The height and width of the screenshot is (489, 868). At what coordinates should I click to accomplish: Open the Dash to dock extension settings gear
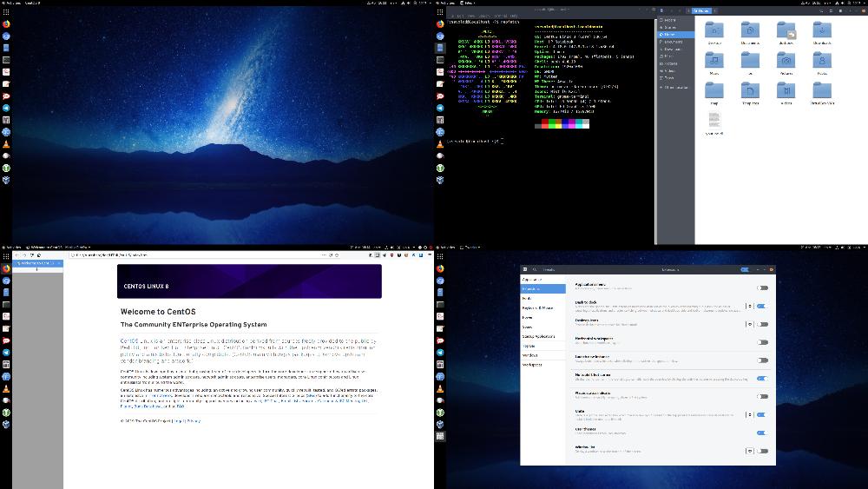coord(750,307)
